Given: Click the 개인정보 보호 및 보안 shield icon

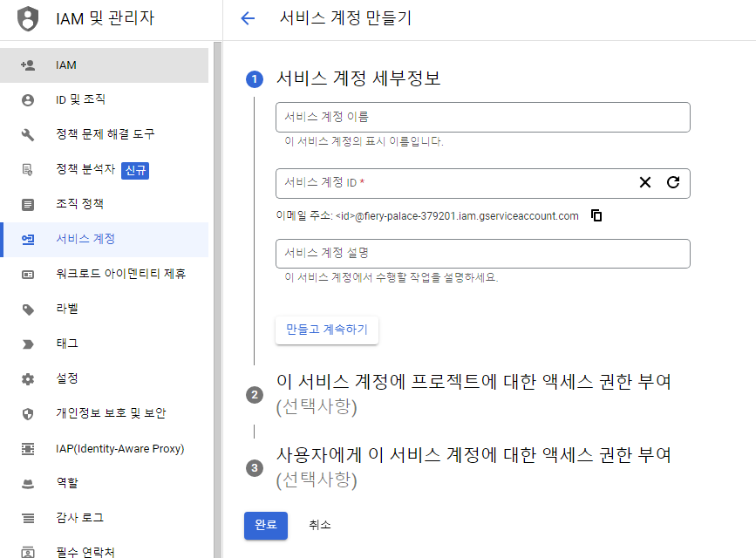Looking at the screenshot, I should (x=28, y=414).
